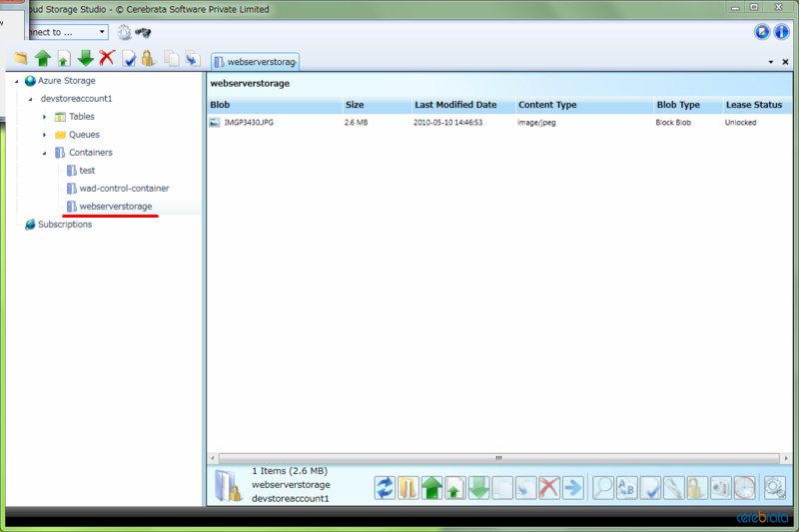Click the copy pages icon in tree toolbar
Image resolution: width=799 pixels, height=532 pixels.
click(172, 59)
